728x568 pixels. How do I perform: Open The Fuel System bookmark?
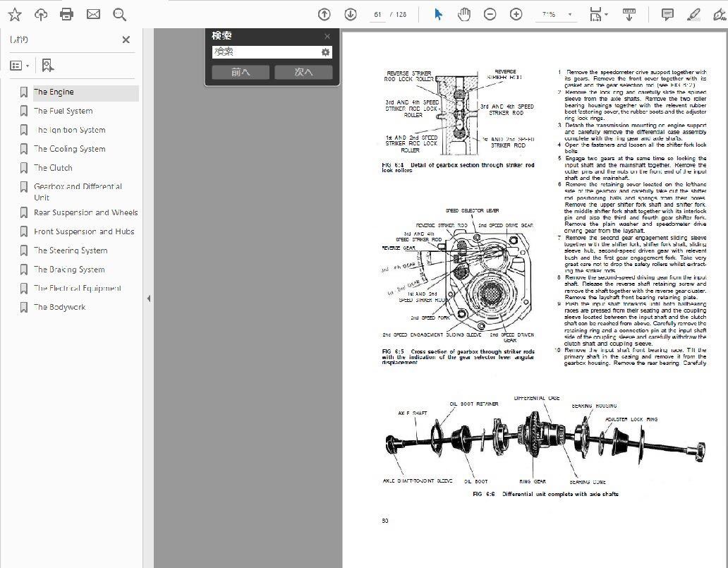(x=63, y=111)
